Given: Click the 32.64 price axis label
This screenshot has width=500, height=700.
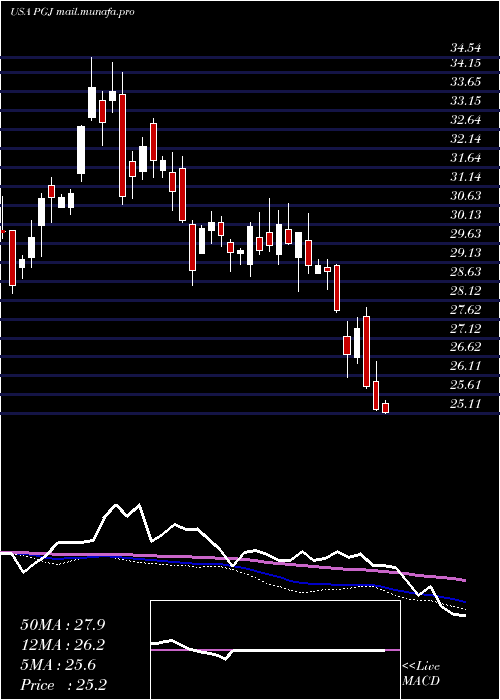Looking at the screenshot, I should click(x=465, y=120).
